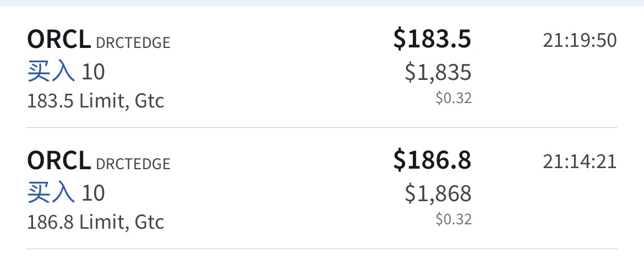
Task: Click ORCL ticker in the 21:14:21 order
Action: coord(58,161)
